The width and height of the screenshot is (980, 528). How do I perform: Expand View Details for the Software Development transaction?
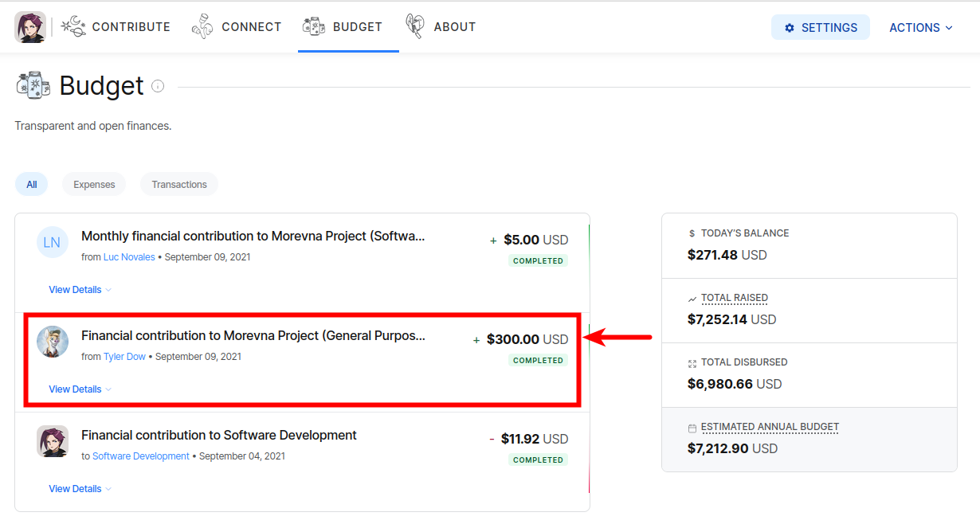pyautogui.click(x=80, y=489)
